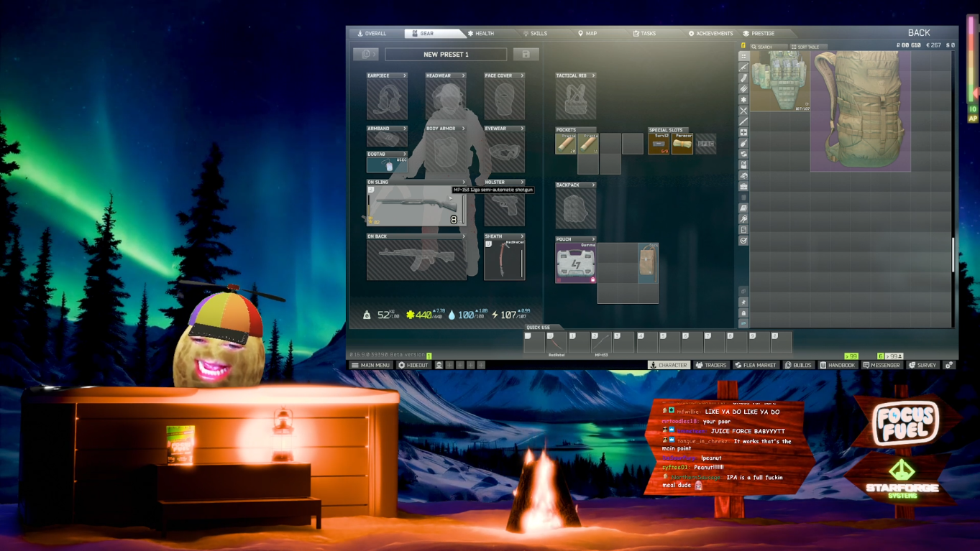Open the Map tab
980x551 pixels.
tap(587, 33)
